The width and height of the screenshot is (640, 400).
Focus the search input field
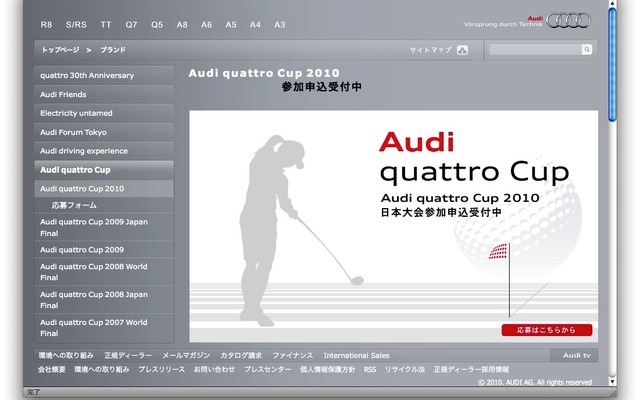[535, 49]
